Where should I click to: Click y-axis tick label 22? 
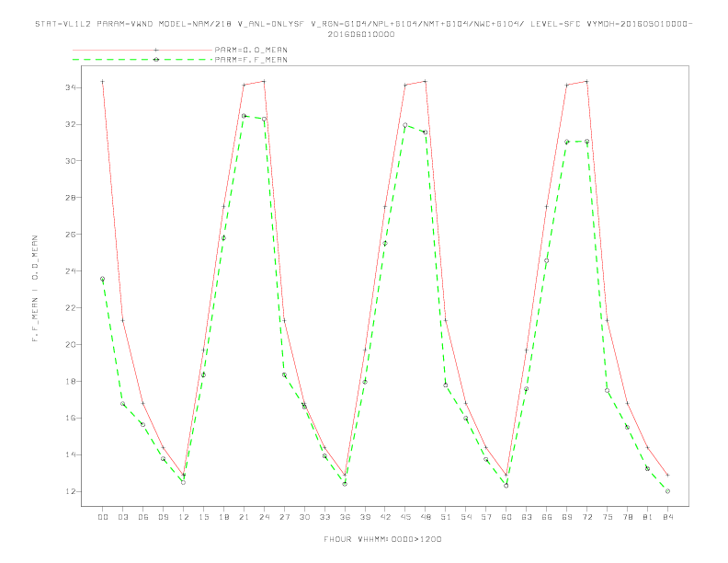(x=72, y=307)
